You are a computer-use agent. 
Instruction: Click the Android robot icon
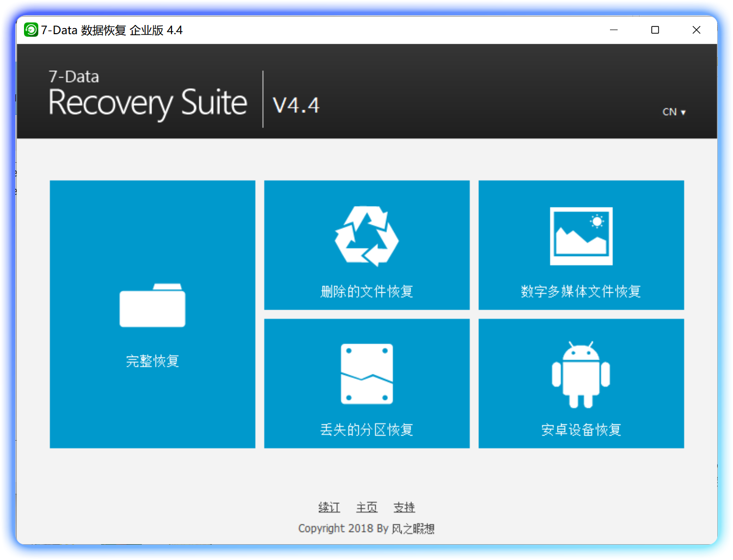[x=581, y=374]
